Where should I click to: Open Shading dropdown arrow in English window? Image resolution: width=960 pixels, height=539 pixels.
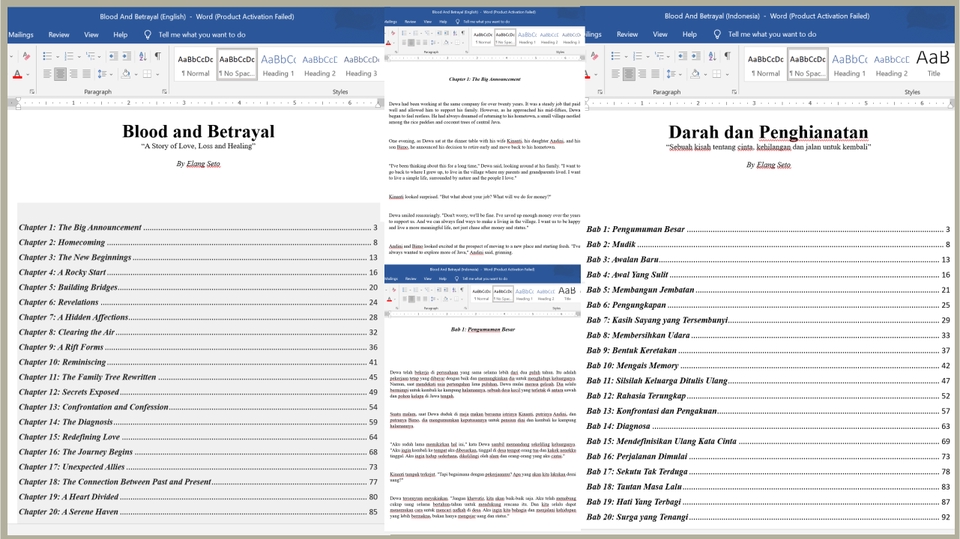pos(136,75)
